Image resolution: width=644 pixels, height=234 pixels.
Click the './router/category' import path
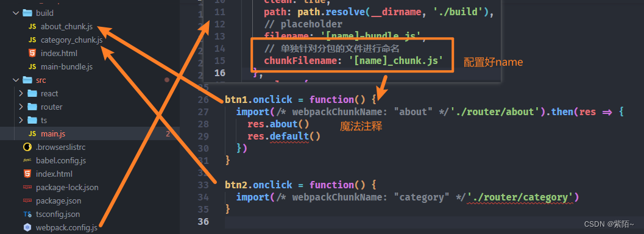521,197
